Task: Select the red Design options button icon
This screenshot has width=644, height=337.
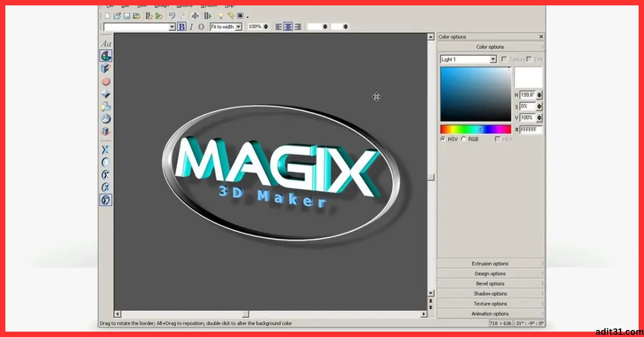Action: [x=106, y=82]
